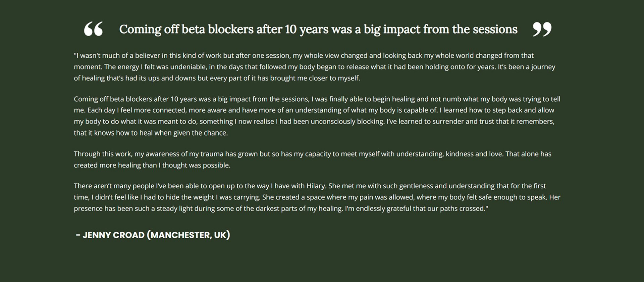Click the line 'that it knows how to heal'
Screen dimensions: 644x282
pyautogui.click(x=151, y=133)
